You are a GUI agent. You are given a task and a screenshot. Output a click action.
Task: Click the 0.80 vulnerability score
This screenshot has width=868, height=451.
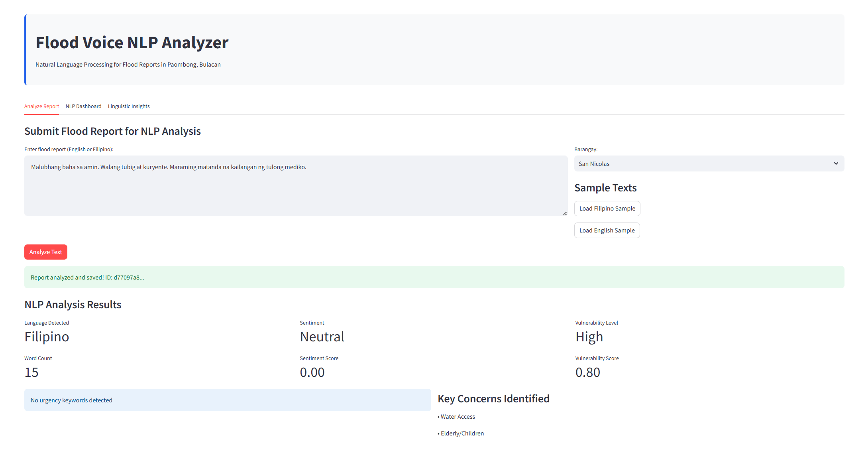tap(587, 372)
